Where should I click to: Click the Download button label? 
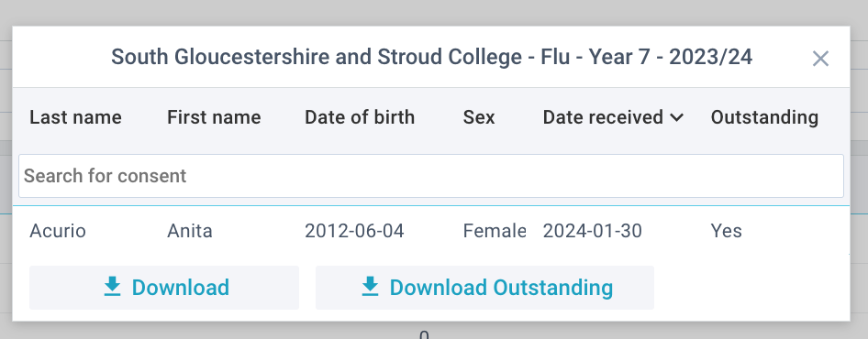pos(181,288)
